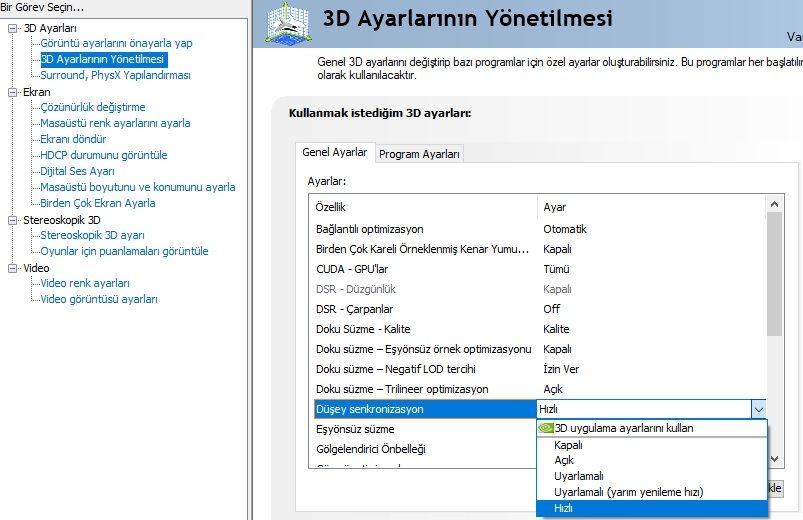Viewport: 803px width, 520px height.
Task: Click the Otomatik setting value
Action: (x=565, y=229)
